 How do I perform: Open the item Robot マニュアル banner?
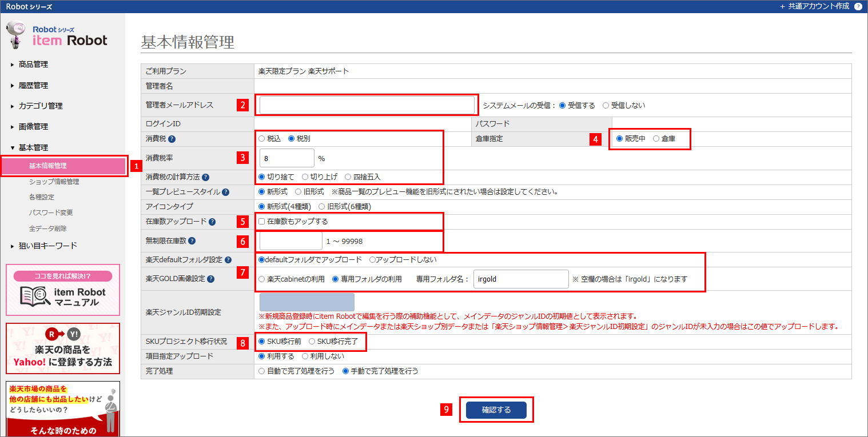point(63,290)
